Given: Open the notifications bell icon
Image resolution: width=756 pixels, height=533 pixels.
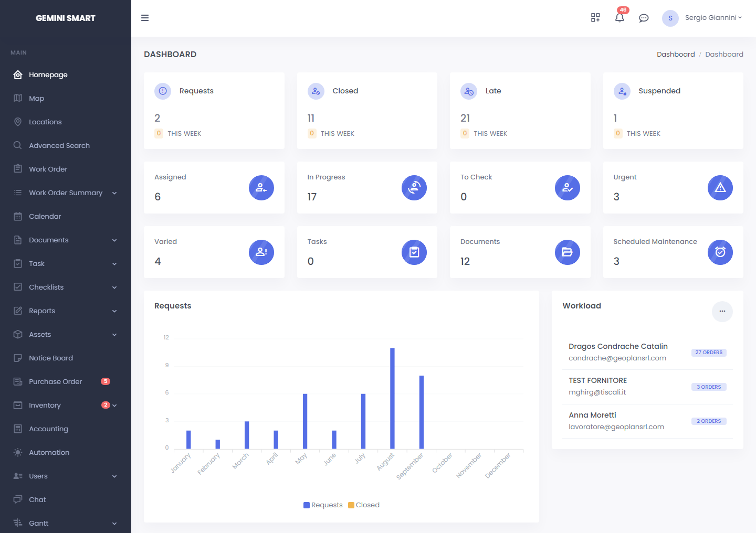Looking at the screenshot, I should (x=619, y=17).
